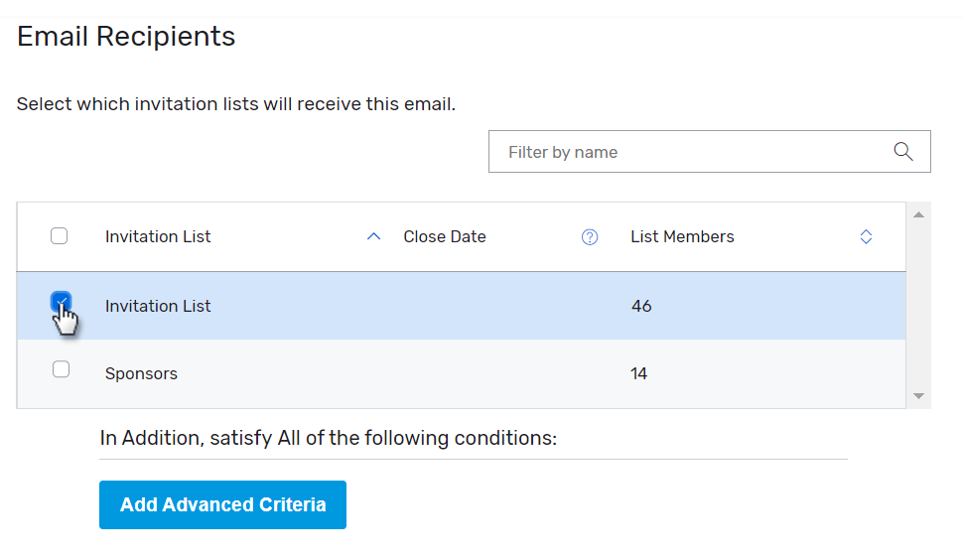This screenshot has height=560, width=963.
Task: Open the Close Date help question mark
Action: [x=590, y=237]
